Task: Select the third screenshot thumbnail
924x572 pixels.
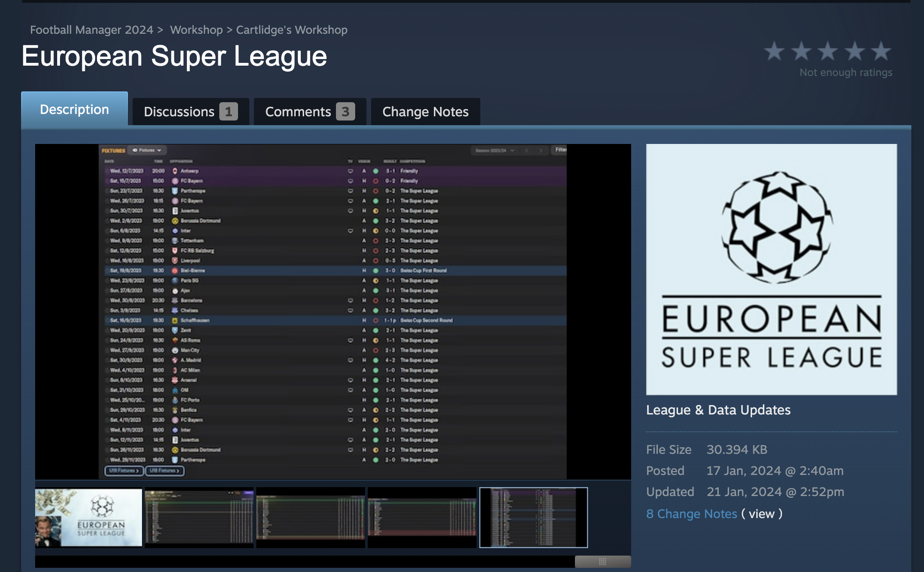Action: coord(311,518)
